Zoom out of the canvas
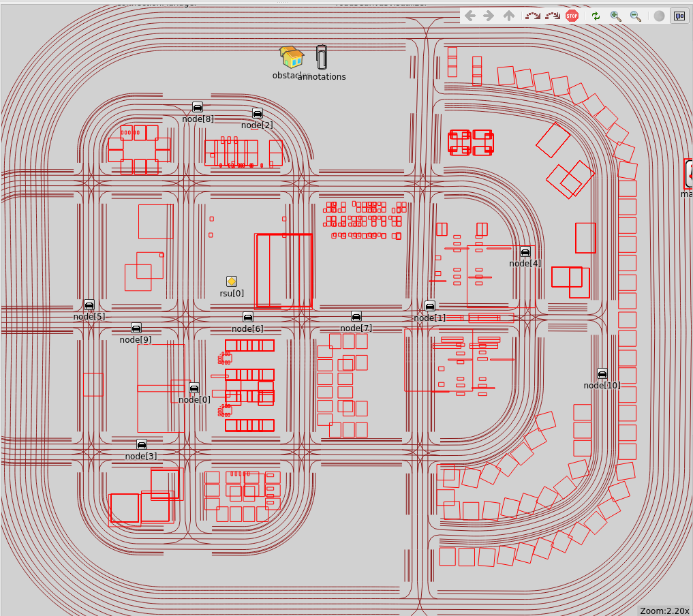The width and height of the screenshot is (693, 616). pyautogui.click(x=636, y=16)
